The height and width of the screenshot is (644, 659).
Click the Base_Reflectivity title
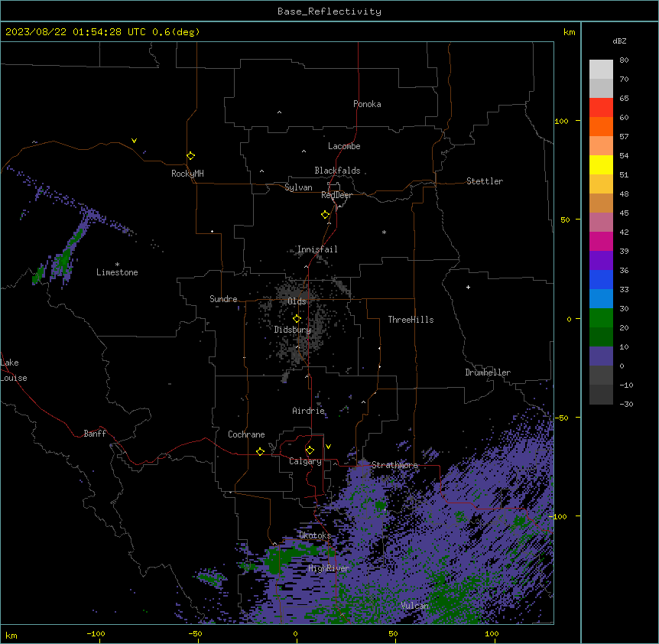(329, 11)
